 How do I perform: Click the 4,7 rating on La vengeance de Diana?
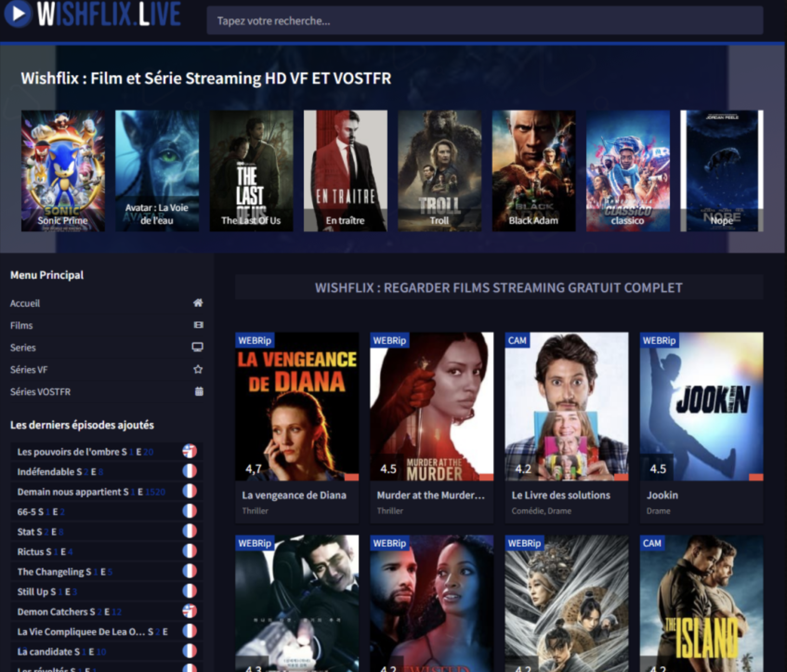tap(253, 469)
